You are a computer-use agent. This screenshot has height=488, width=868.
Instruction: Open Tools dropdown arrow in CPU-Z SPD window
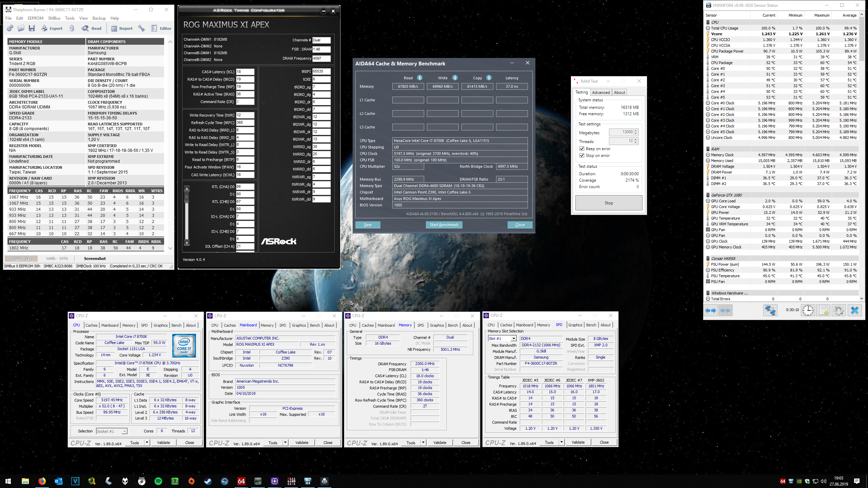pos(561,442)
